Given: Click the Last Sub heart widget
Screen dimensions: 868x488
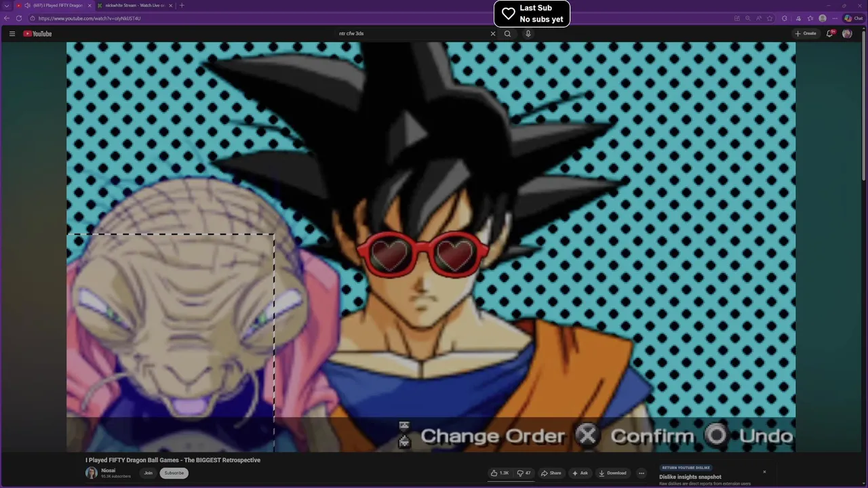Looking at the screenshot, I should [532, 14].
